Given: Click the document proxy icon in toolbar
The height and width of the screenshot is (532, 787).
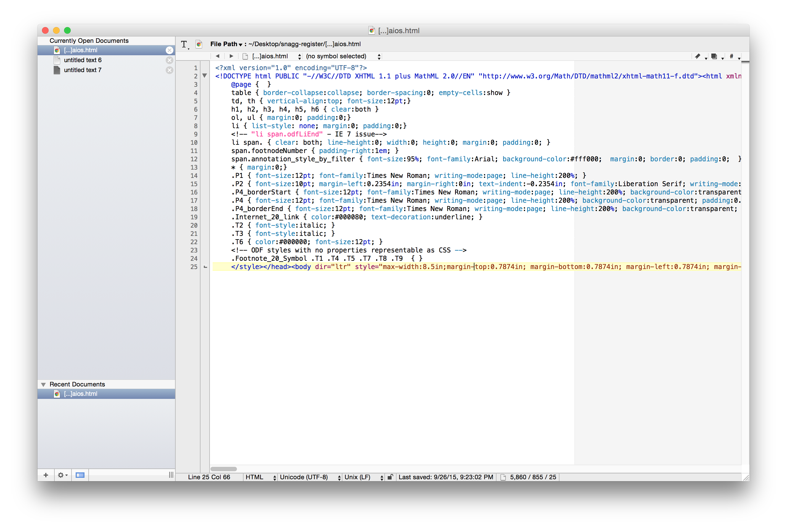Looking at the screenshot, I should tap(199, 44).
